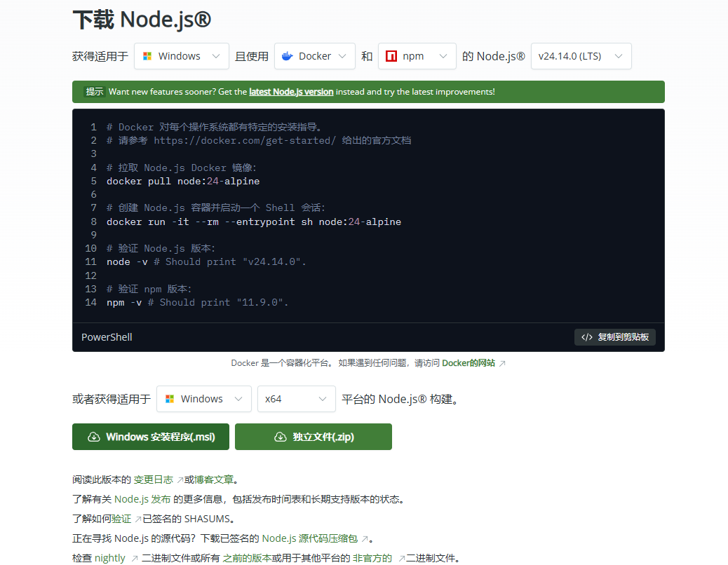Download the 独立文件(.zip) archive
This screenshot has width=728, height=565.
[x=314, y=437]
